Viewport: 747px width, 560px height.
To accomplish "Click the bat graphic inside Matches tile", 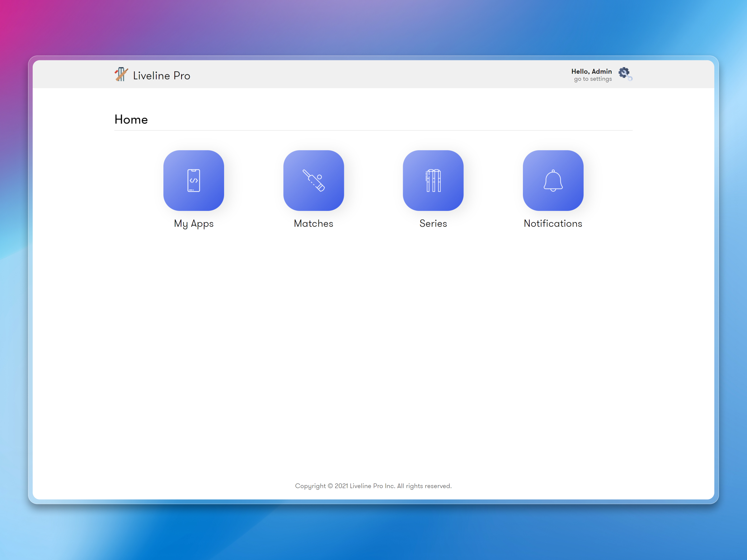I will 313,180.
